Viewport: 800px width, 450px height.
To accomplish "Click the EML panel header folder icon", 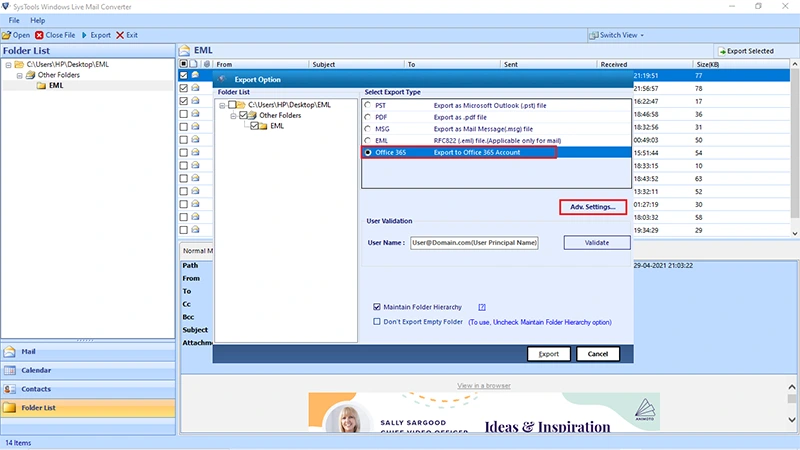I will pyautogui.click(x=184, y=50).
